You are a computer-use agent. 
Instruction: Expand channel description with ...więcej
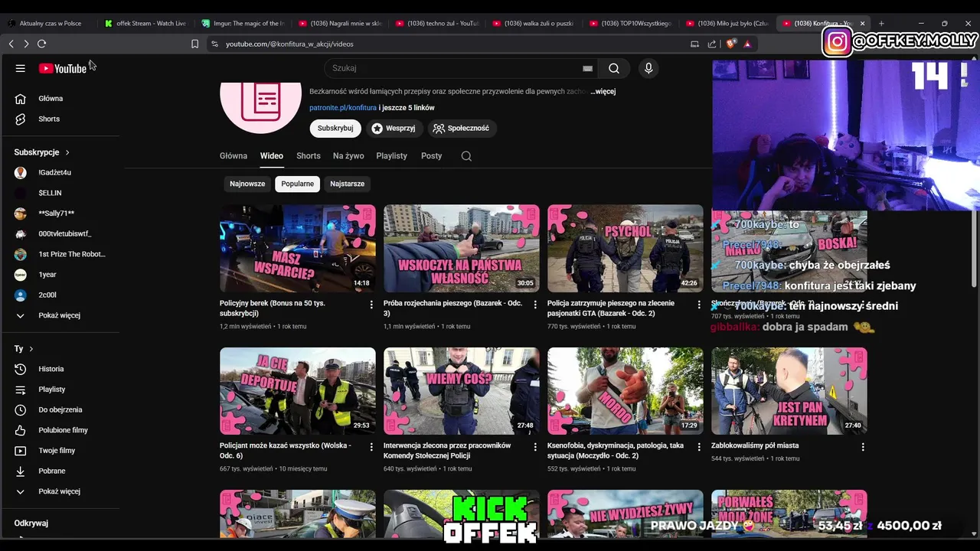pos(603,91)
